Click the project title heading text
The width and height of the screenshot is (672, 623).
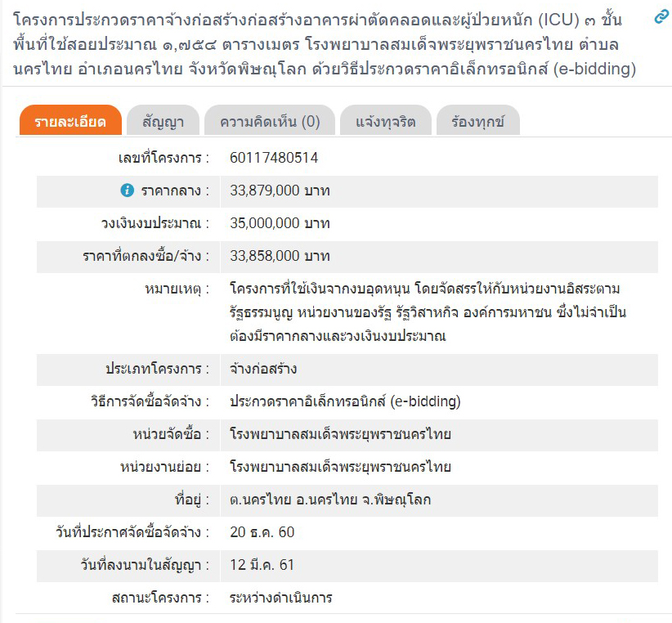pos(327,44)
